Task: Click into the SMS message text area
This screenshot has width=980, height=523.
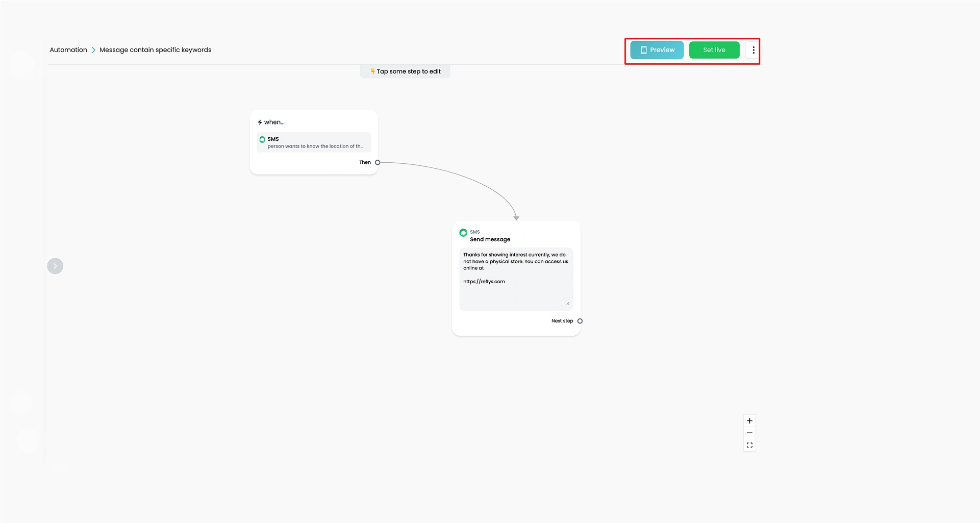Action: [516, 279]
